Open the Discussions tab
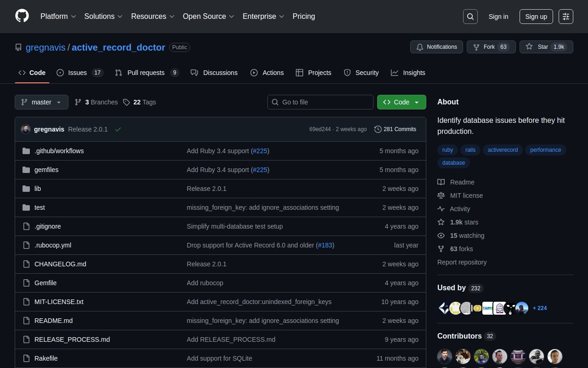The image size is (588, 368). [x=220, y=72]
